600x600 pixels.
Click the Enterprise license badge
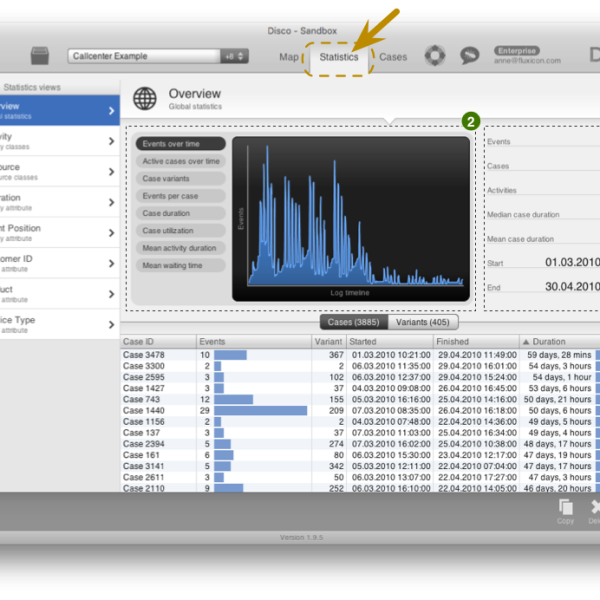tap(516, 50)
